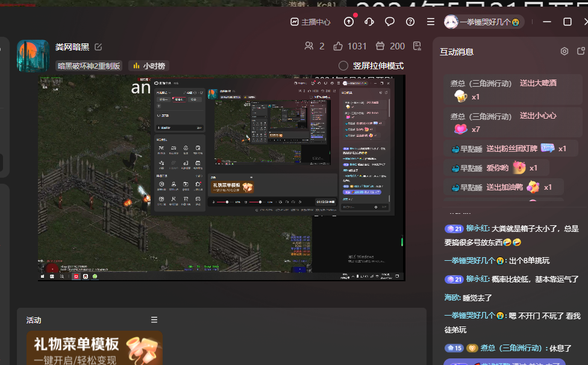
Task: Click 柳永红 in the 大粪就是箱子太小了 message
Action: click(477, 228)
